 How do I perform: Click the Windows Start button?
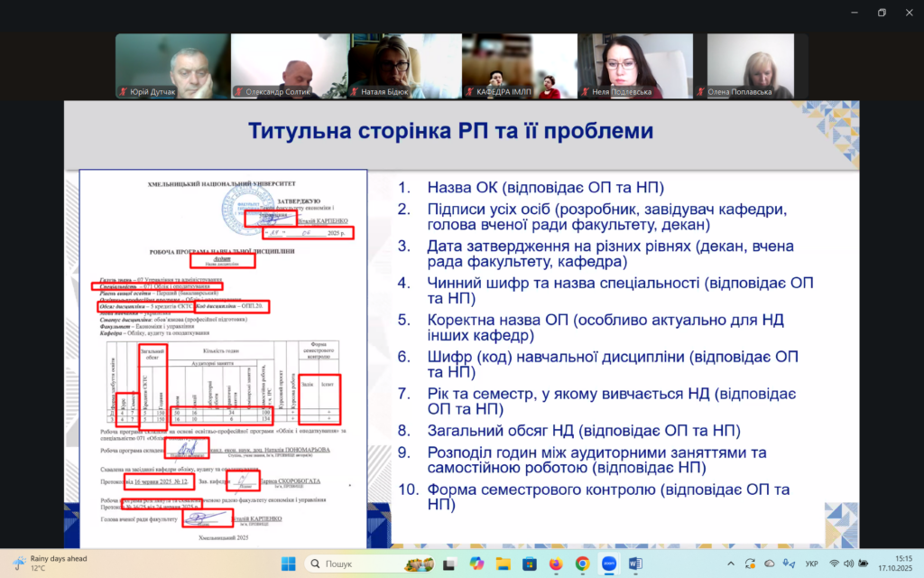tap(288, 564)
